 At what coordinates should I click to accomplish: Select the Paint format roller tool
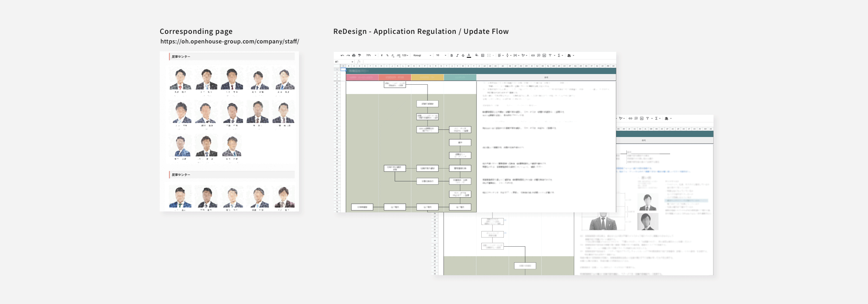coord(359,56)
